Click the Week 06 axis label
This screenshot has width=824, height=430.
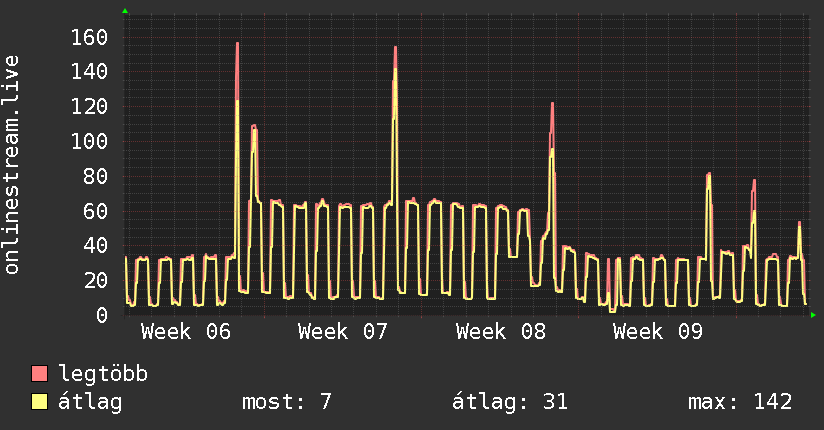pyautogui.click(x=186, y=332)
